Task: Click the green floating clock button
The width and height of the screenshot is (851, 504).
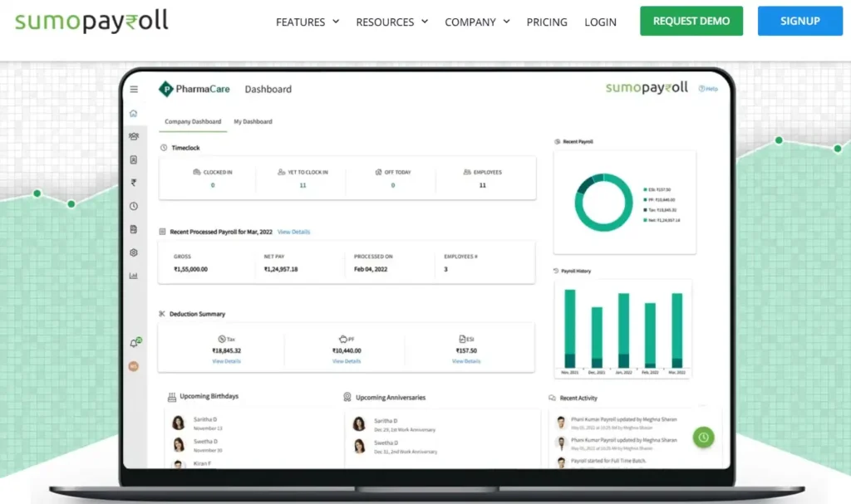Action: click(x=703, y=438)
